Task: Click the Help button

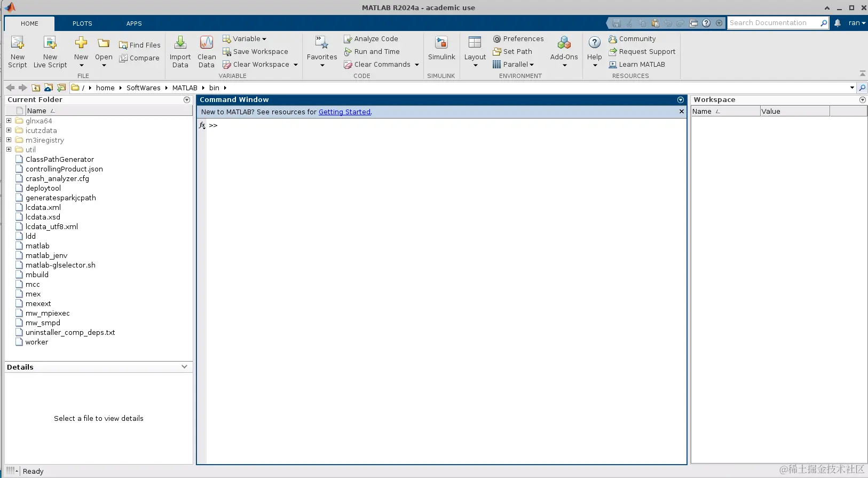Action: tap(594, 52)
